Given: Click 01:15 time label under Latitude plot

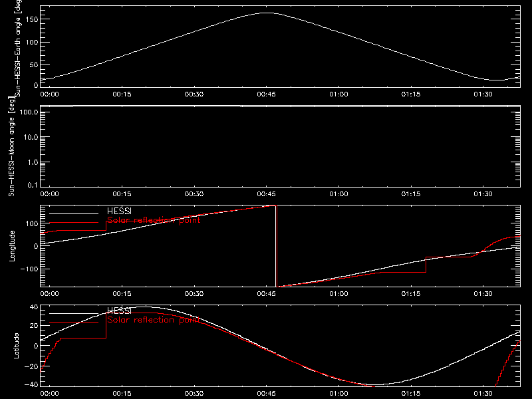Looking at the screenshot, I should click(x=411, y=393).
